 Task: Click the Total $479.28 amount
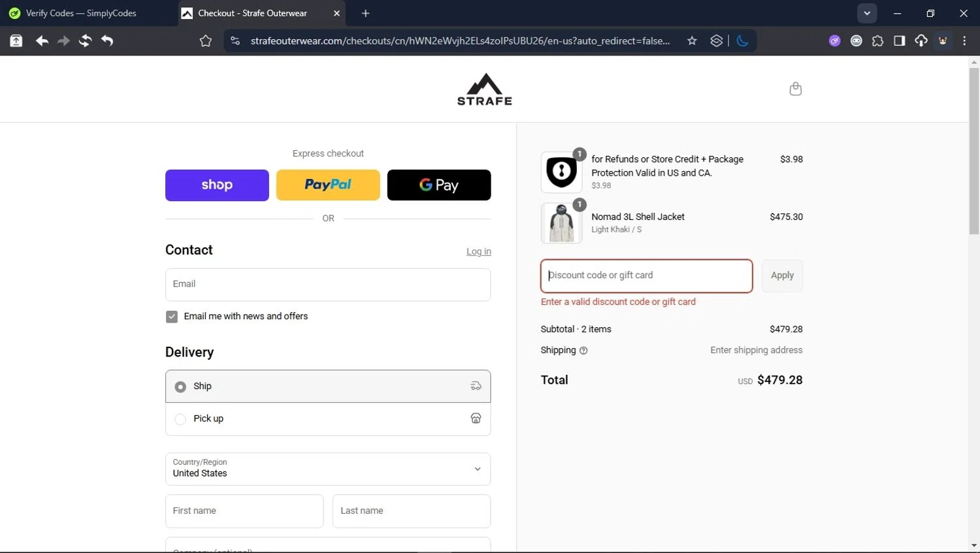779,380
